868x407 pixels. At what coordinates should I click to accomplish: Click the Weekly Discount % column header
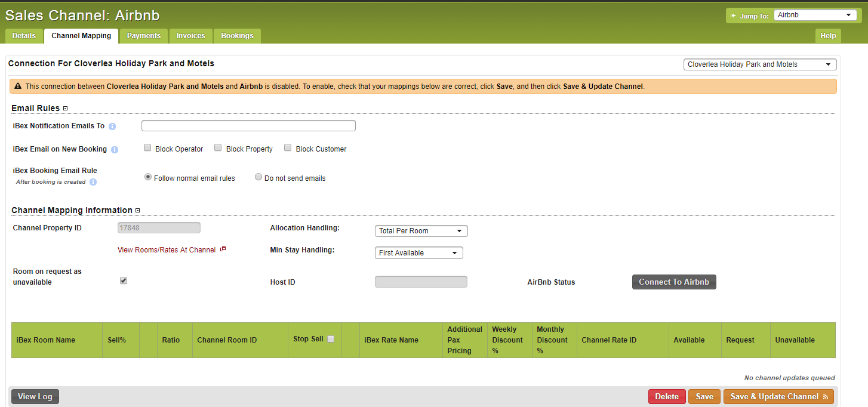click(x=509, y=340)
